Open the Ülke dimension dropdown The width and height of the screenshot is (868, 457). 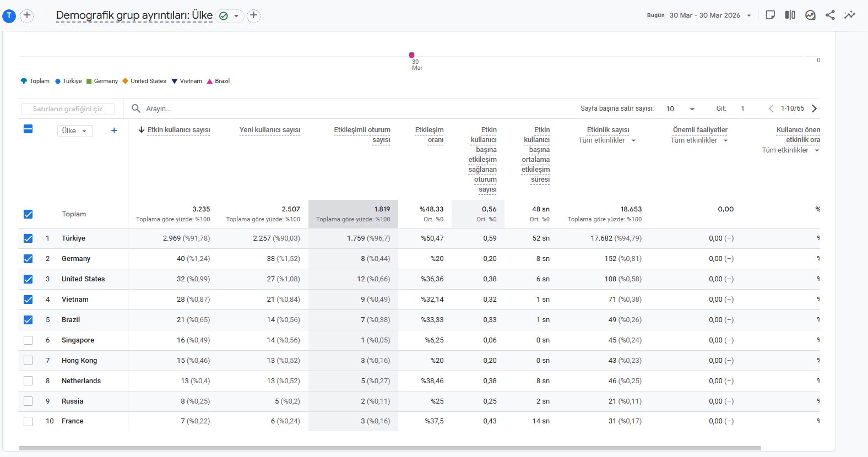75,131
